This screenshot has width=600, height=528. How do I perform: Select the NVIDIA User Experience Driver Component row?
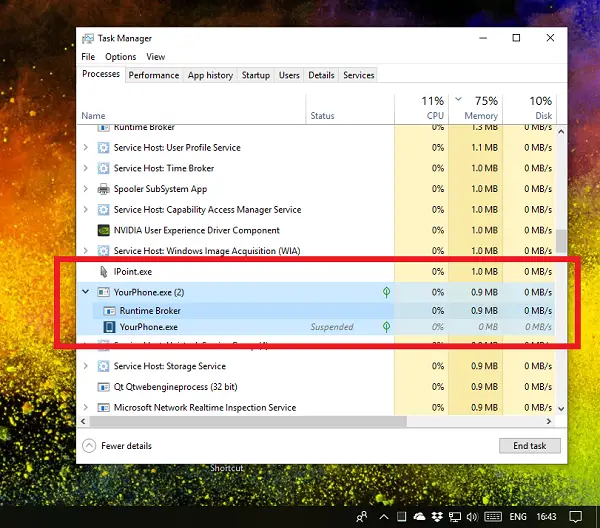pos(316,230)
